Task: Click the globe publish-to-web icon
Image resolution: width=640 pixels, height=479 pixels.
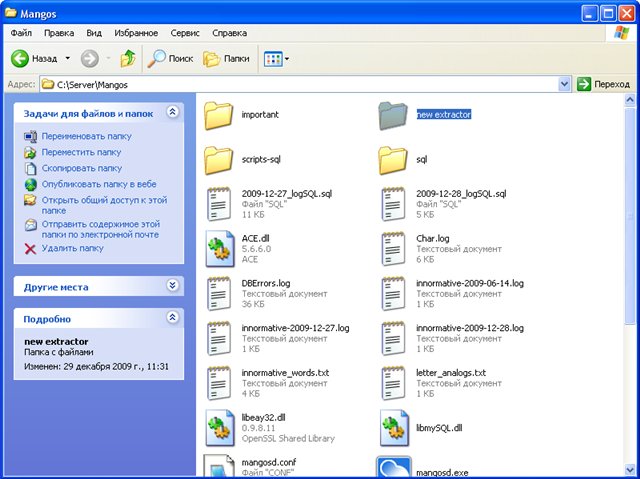Action: pos(31,185)
